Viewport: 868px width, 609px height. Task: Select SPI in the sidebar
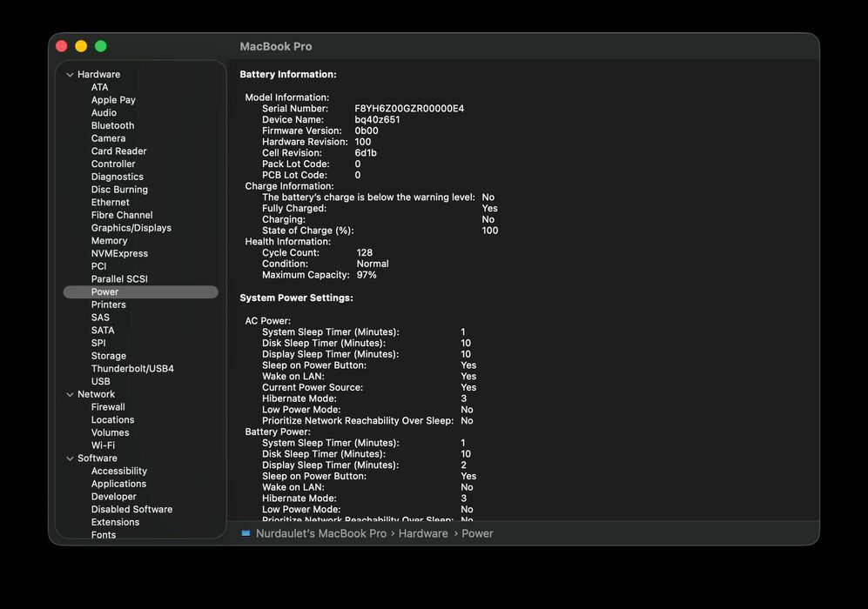98,343
